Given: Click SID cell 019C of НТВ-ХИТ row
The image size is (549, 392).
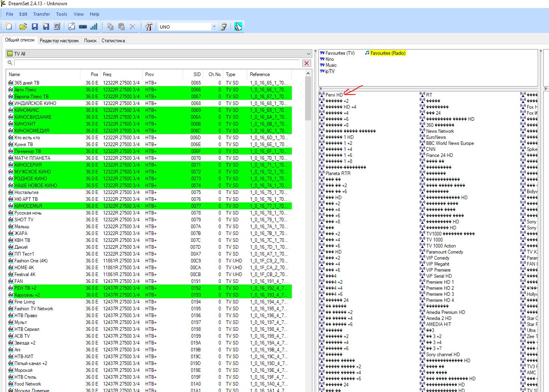Looking at the screenshot, I should point(196,357).
